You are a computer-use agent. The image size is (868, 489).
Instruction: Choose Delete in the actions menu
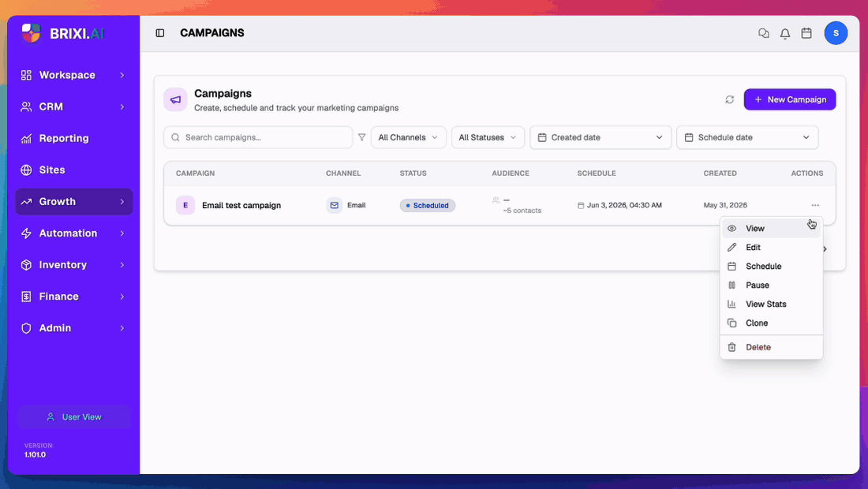[x=771, y=347]
